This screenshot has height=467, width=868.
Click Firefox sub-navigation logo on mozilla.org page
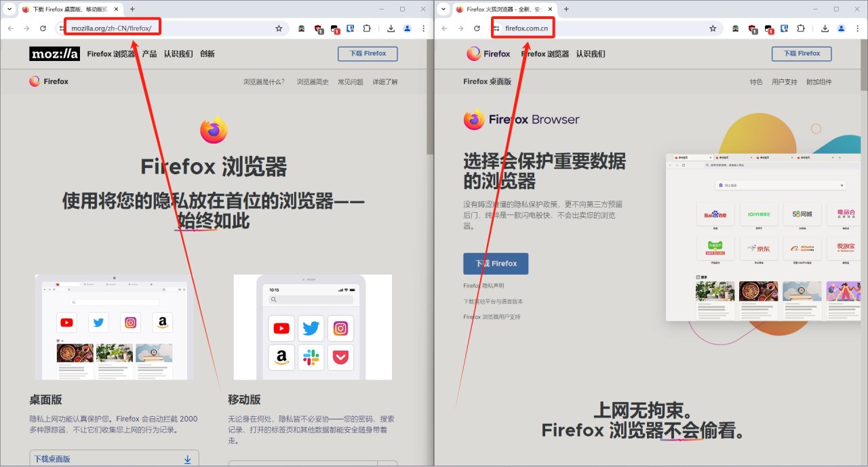tap(49, 81)
